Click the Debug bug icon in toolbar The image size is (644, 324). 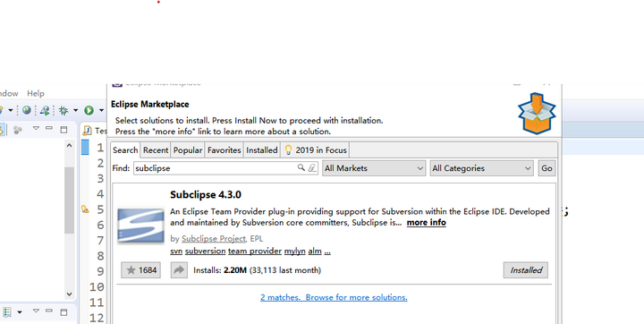(x=64, y=110)
